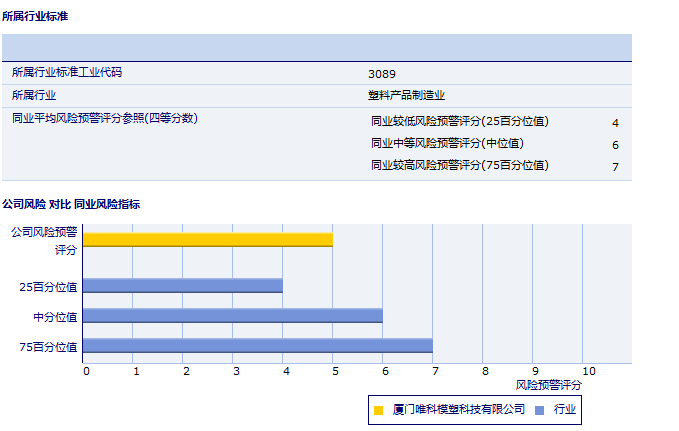The image size is (679, 431).
Task: Click the 公司风险 对比 同业风险指标 heading
Action: 71,204
